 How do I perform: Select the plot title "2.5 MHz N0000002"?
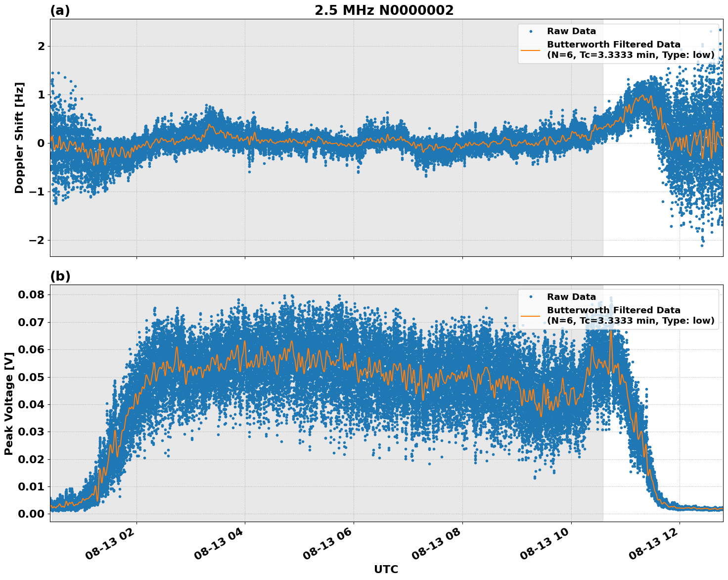click(x=384, y=10)
